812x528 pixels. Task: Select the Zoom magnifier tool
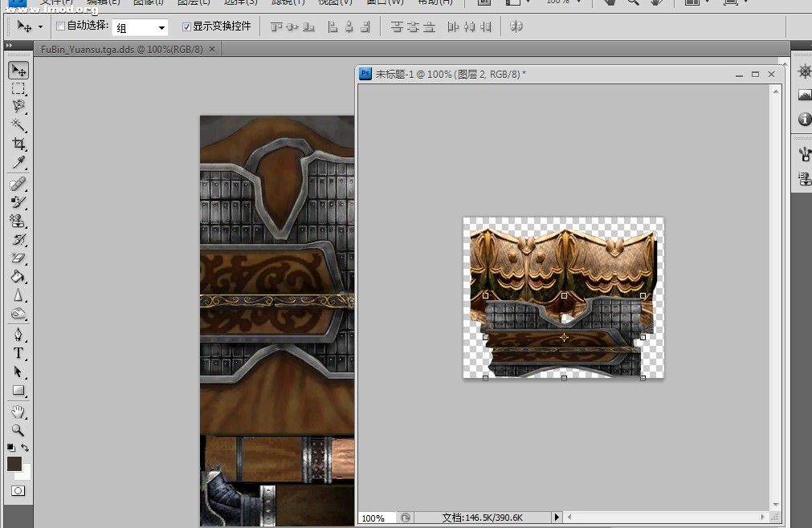point(18,429)
